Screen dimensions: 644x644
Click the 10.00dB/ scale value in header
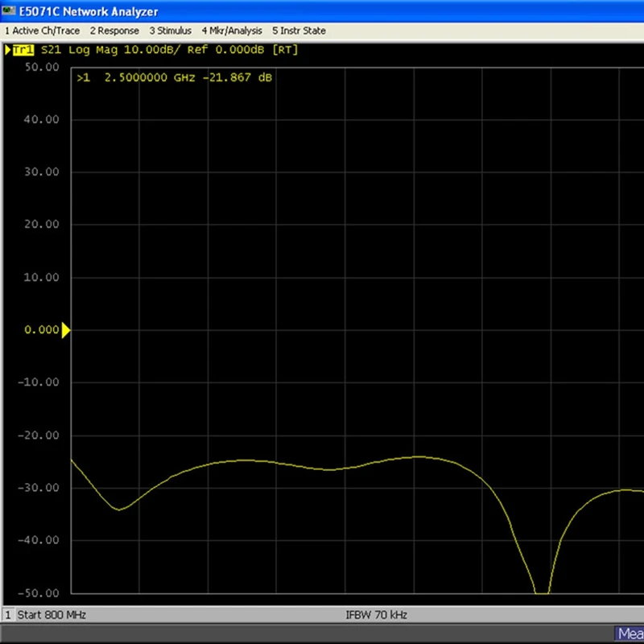tap(157, 50)
